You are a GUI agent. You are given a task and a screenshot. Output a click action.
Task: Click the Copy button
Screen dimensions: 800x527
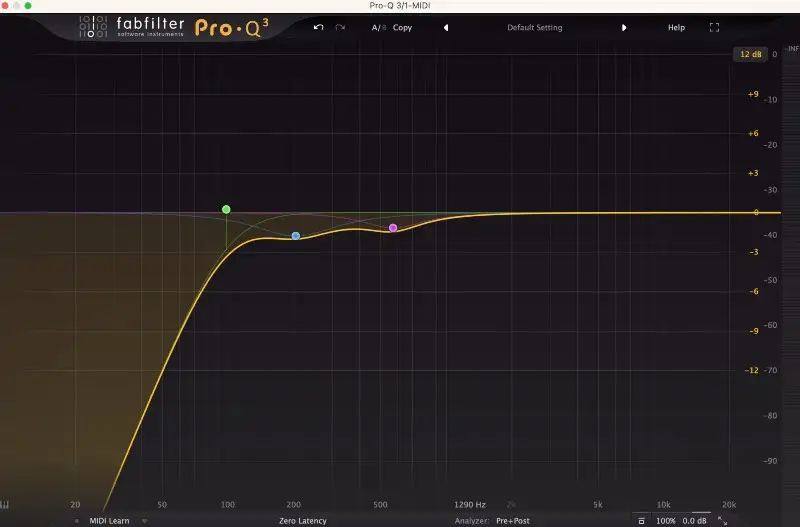click(x=402, y=27)
